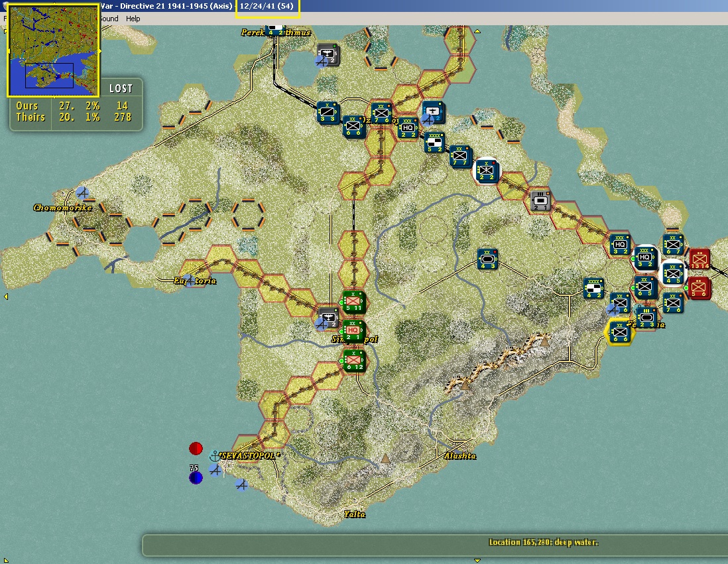Select the 6-5 infantry division
Screen dimensions: 728x564
pos(645,287)
